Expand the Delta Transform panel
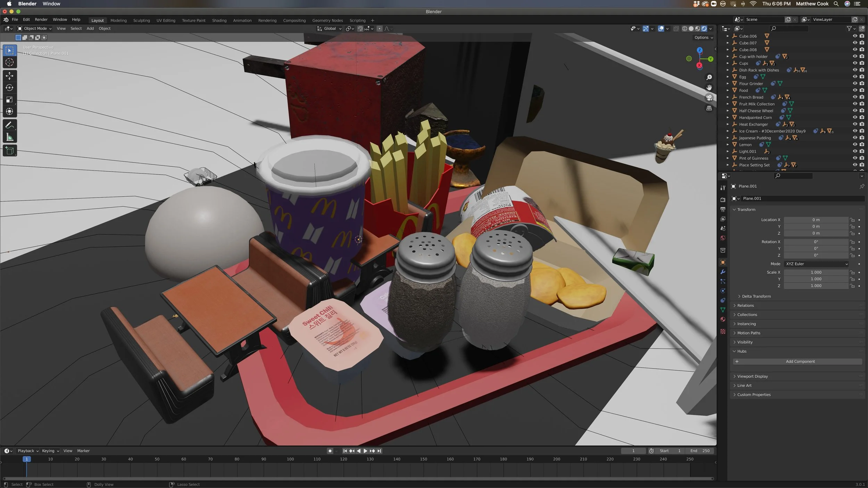 coord(756,296)
